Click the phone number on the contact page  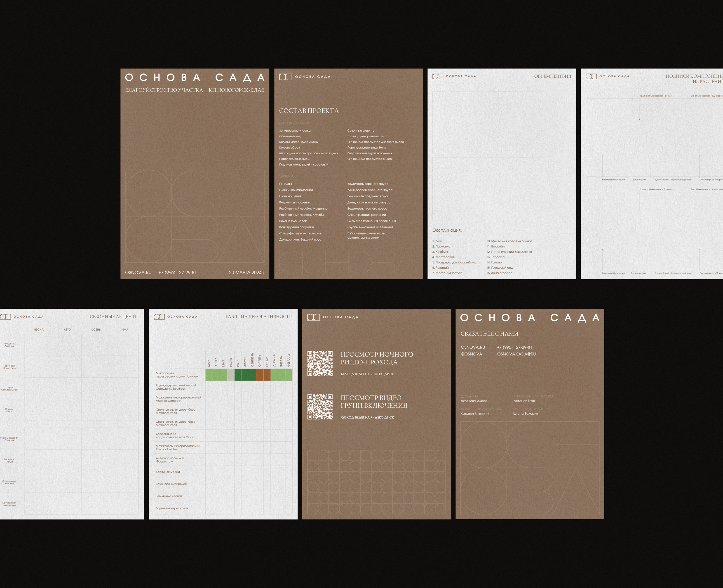coord(514,347)
